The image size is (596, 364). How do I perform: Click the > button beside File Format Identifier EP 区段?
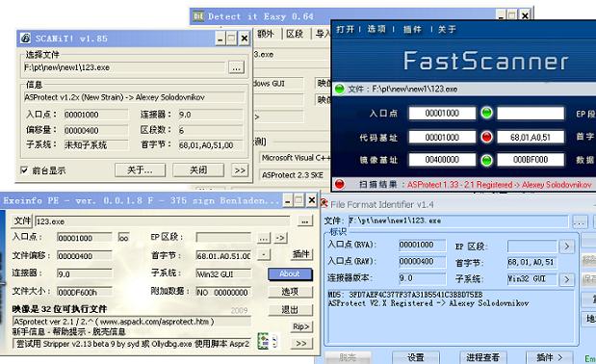(567, 247)
